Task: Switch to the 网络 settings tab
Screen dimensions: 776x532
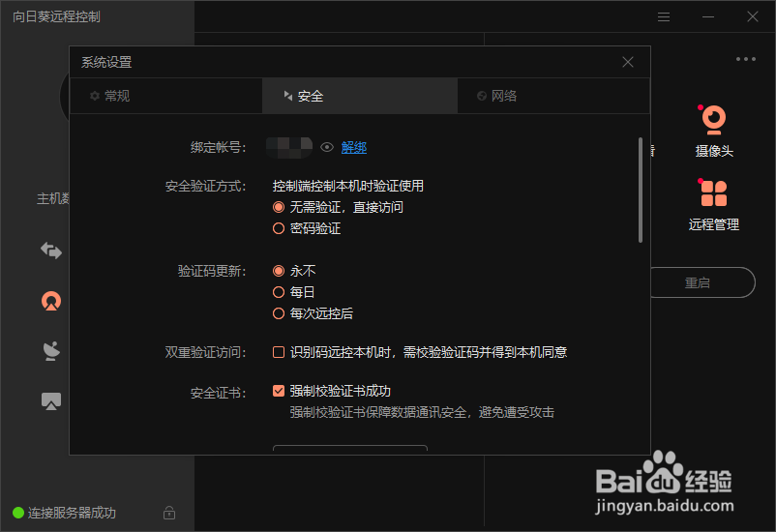Action: pyautogui.click(x=553, y=96)
